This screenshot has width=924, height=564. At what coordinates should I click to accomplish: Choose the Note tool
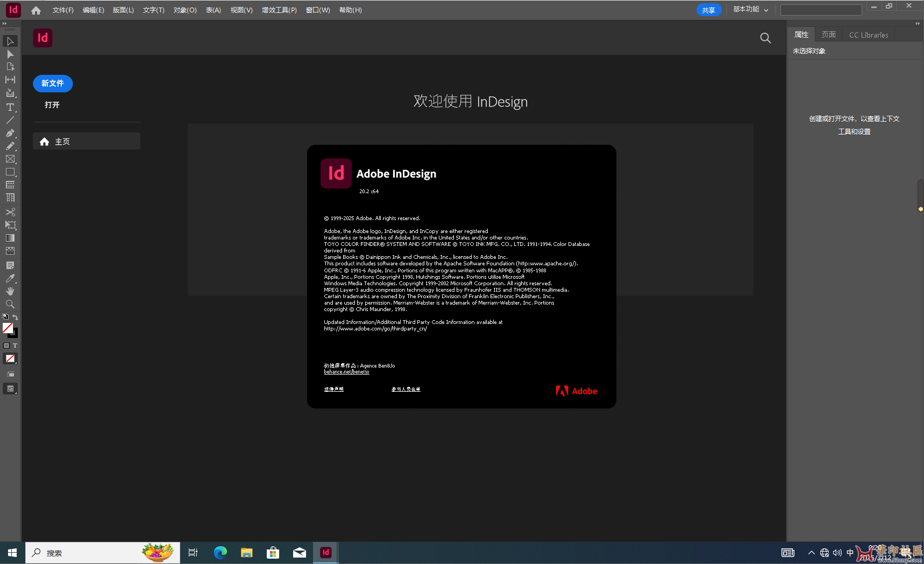(10, 265)
